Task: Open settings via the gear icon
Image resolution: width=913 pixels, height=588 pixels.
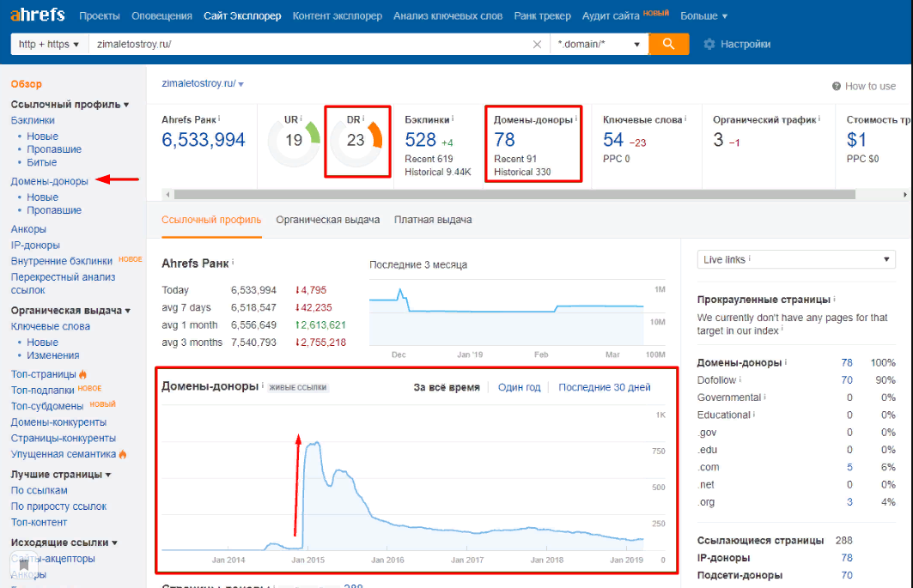Action: coord(709,45)
